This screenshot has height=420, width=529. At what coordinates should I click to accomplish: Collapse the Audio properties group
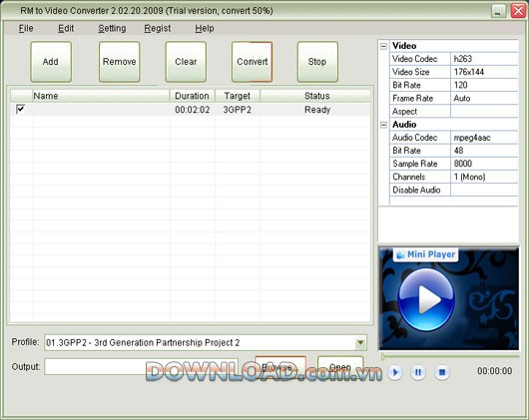[x=383, y=125]
